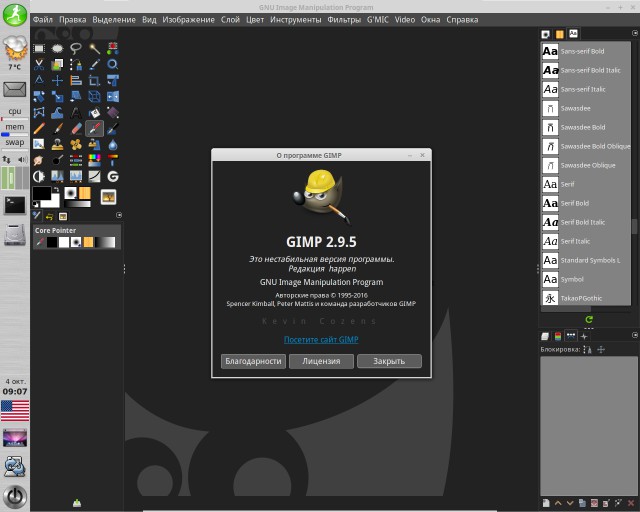Open the paths panel configuration menu
The image size is (640, 512).
(635, 335)
